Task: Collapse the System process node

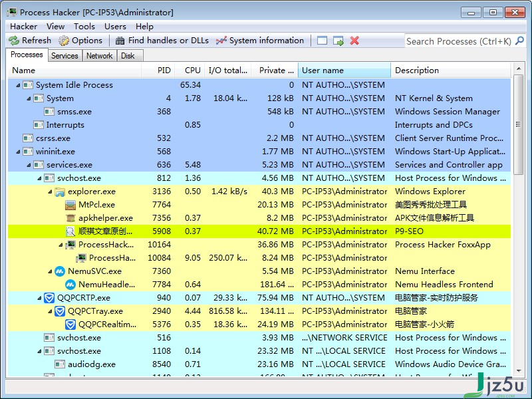Action: (x=29, y=98)
